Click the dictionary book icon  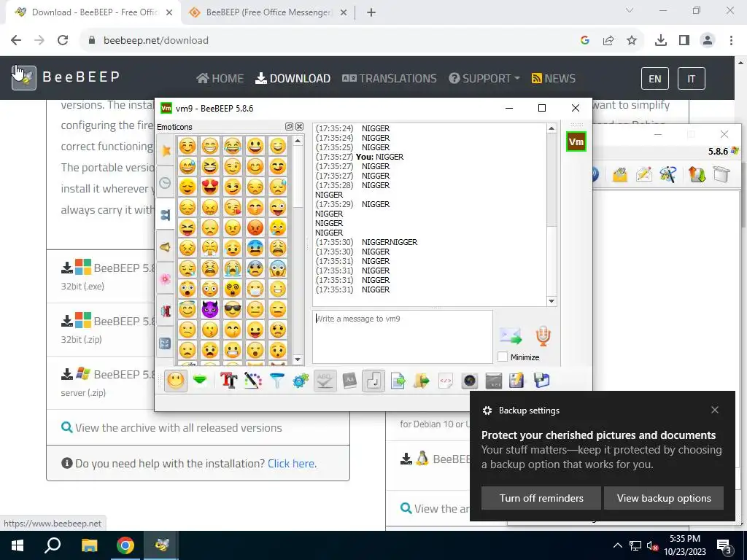click(x=349, y=381)
